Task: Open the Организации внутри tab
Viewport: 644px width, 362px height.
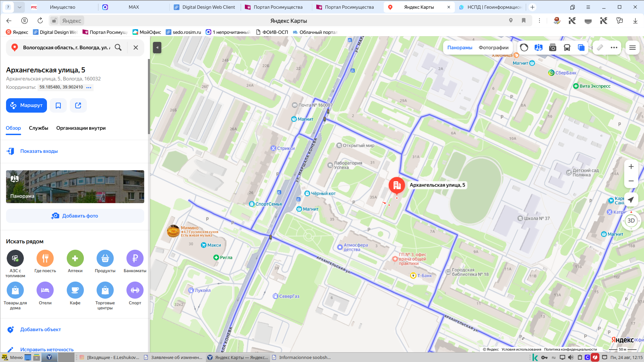Action: [x=81, y=128]
